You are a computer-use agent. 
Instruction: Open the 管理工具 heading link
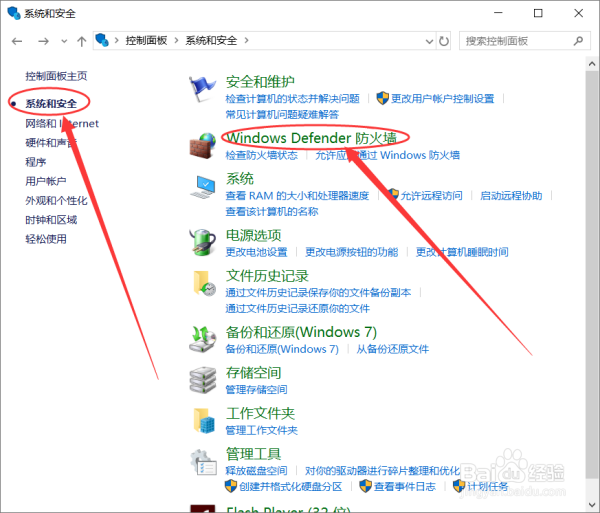click(x=253, y=454)
